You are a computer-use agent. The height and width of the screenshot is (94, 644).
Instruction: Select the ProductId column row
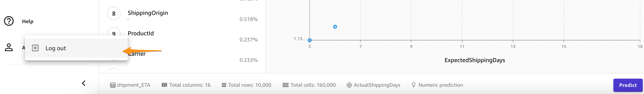(x=182, y=36)
